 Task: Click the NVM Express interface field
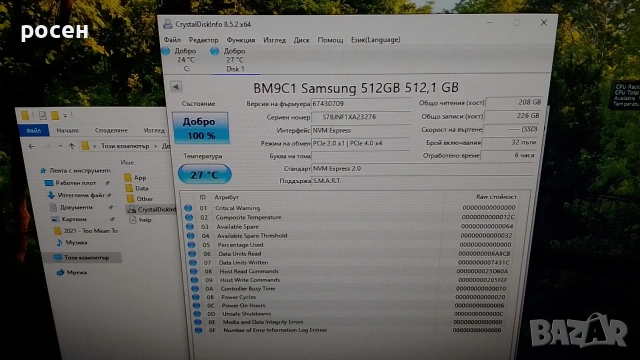[360, 131]
